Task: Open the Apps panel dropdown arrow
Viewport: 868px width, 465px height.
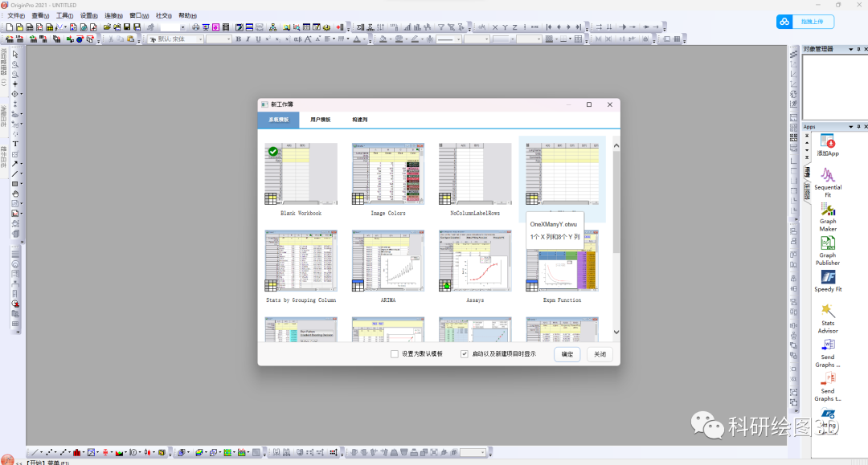Action: 851,127
